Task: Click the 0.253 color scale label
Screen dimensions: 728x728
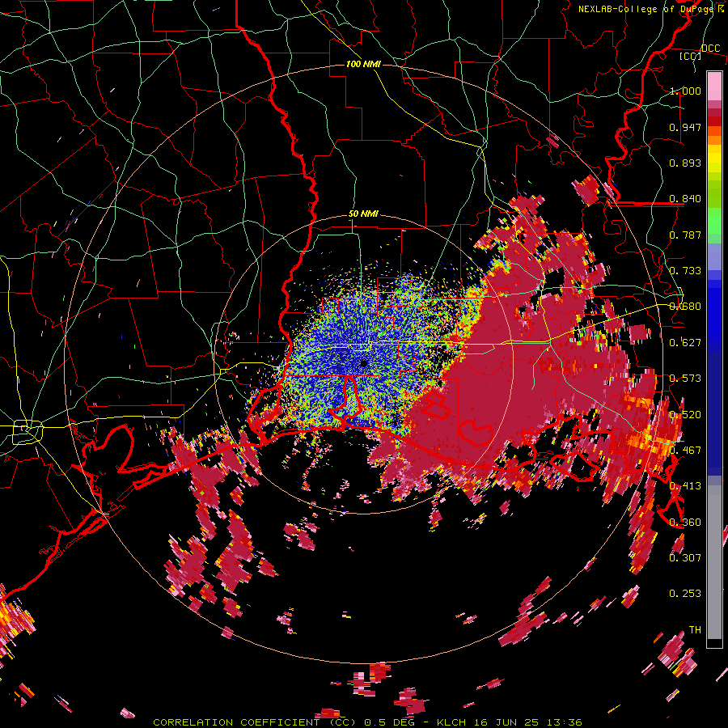Action: [x=685, y=594]
